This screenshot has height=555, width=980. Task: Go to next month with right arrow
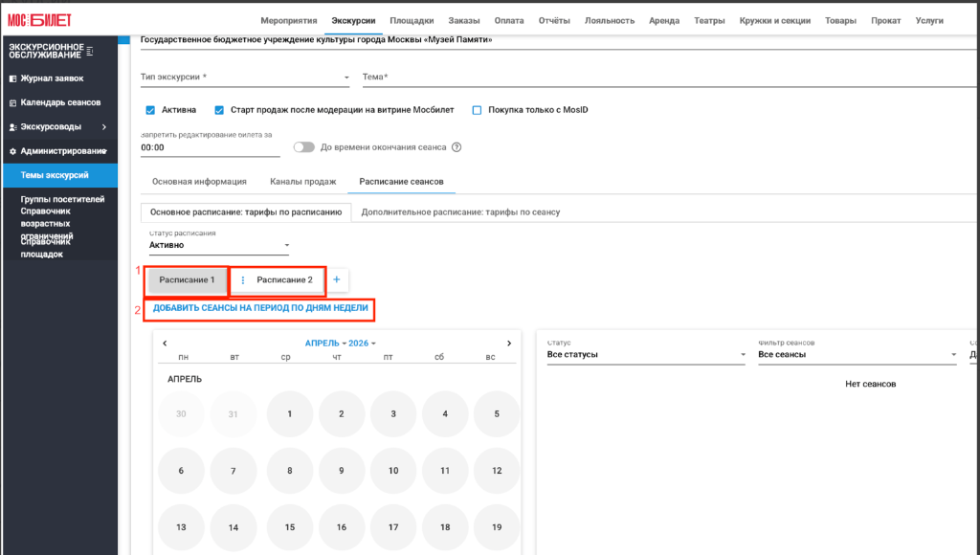click(509, 344)
